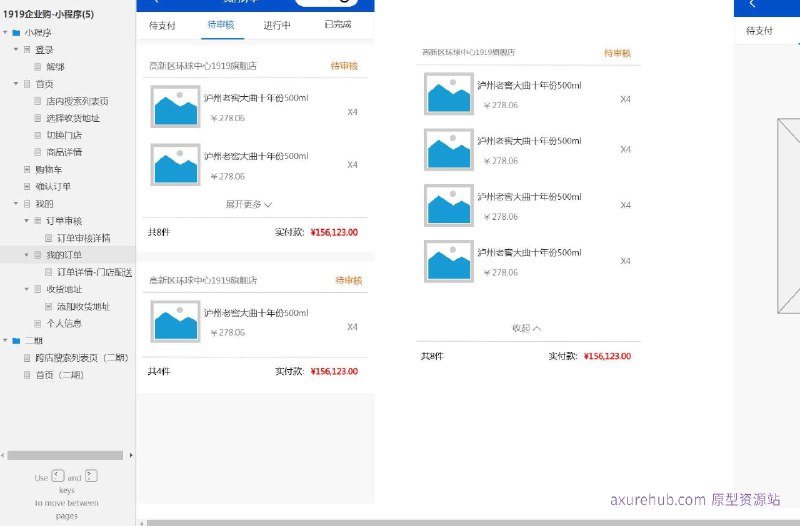
Task: Click the 二期 folder icon
Action: [16, 340]
